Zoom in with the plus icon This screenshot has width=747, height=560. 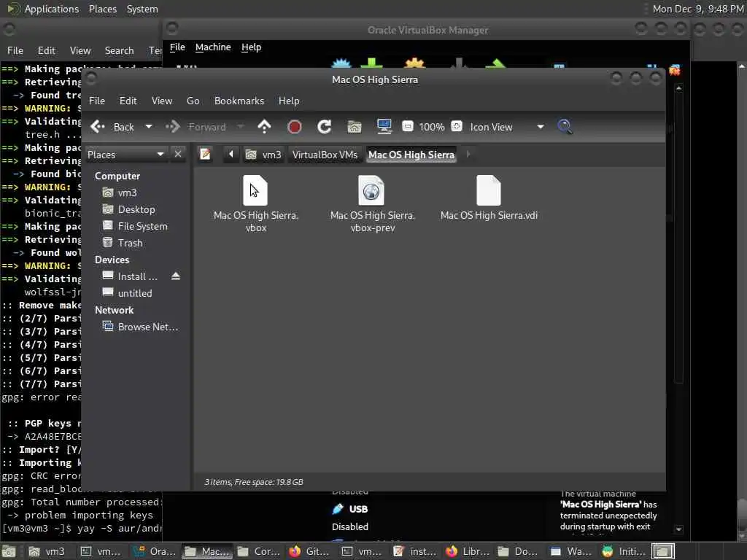(x=457, y=127)
